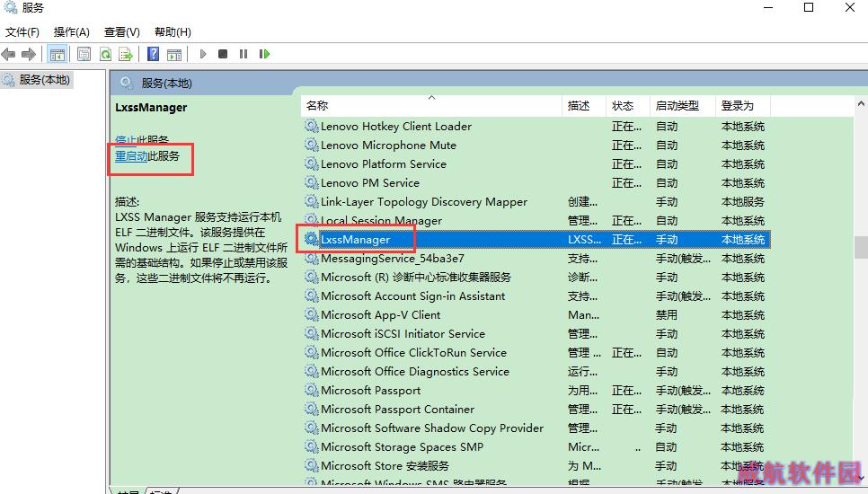This screenshot has width=868, height=494.
Task: Click the gear icon beside Lenovo PM Service
Action: pyautogui.click(x=312, y=182)
